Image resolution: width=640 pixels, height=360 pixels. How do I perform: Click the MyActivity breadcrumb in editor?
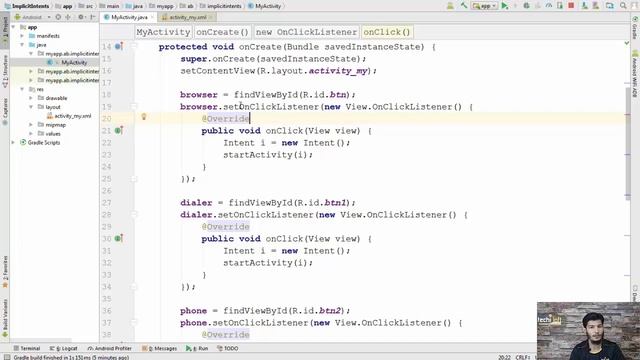(163, 32)
